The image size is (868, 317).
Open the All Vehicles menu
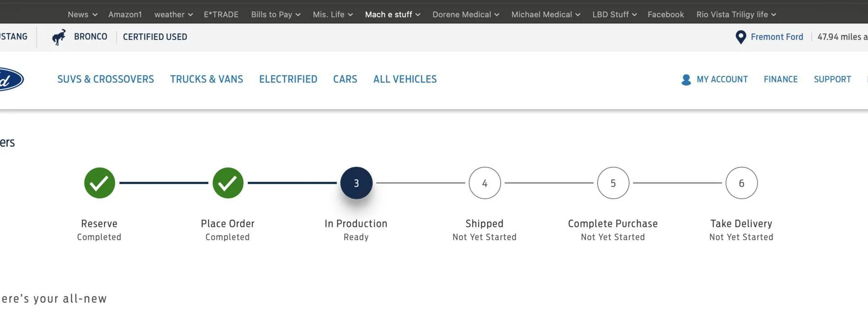click(x=405, y=79)
